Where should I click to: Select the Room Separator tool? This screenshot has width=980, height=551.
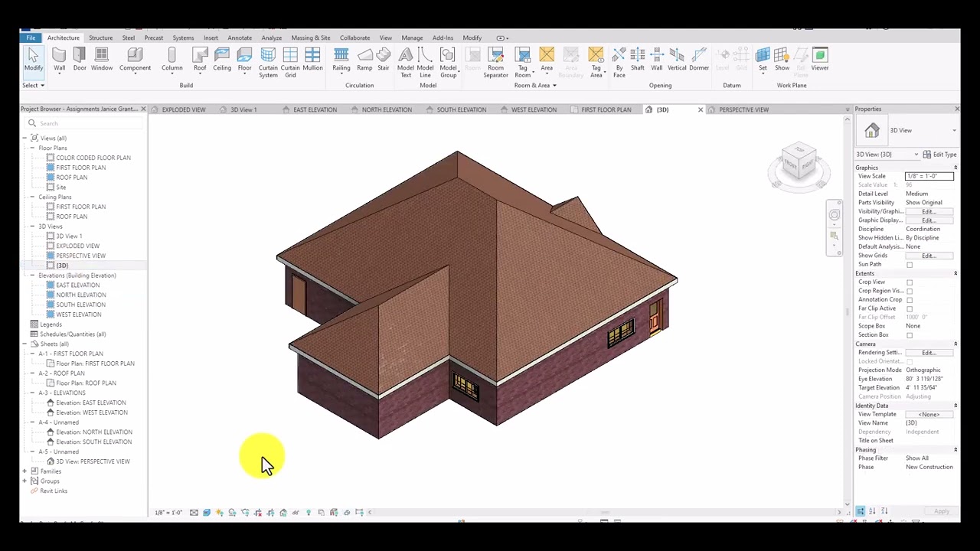click(x=495, y=63)
